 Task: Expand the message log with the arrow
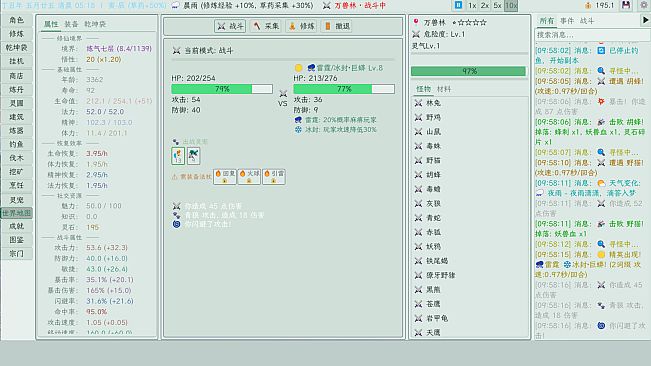[646, 20]
